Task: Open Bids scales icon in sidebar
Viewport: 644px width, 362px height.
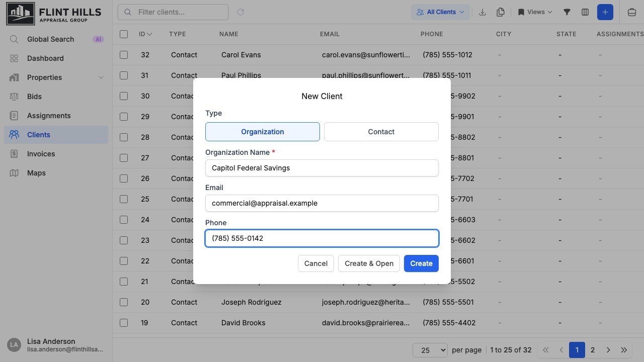Action: point(14,97)
